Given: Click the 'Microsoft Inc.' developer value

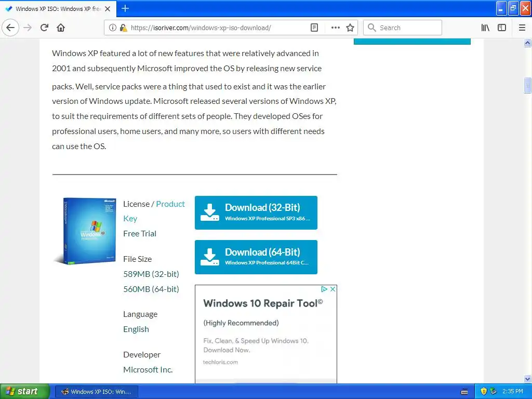Looking at the screenshot, I should point(148,369).
